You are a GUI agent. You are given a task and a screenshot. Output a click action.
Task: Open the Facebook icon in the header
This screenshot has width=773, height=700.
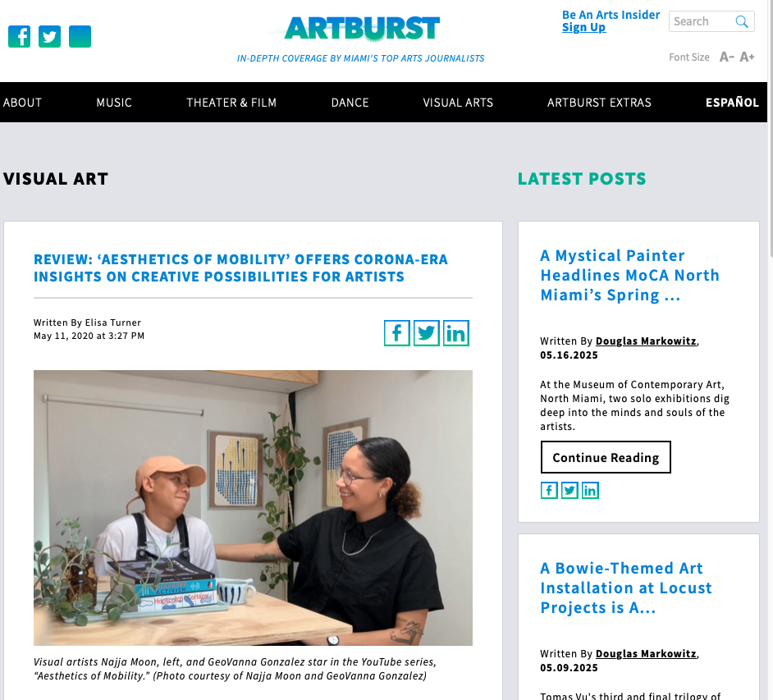pos(19,36)
